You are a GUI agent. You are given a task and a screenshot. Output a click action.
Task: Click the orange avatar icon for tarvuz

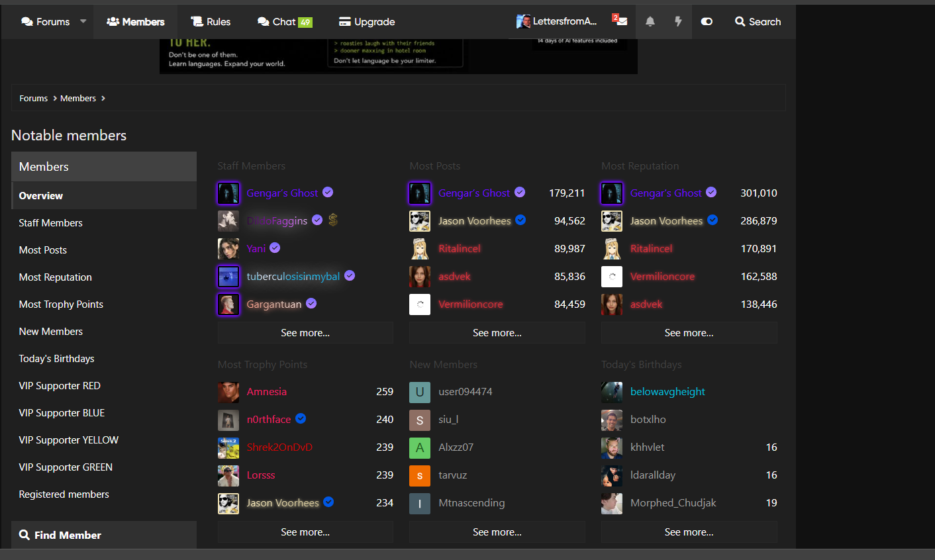[420, 475]
